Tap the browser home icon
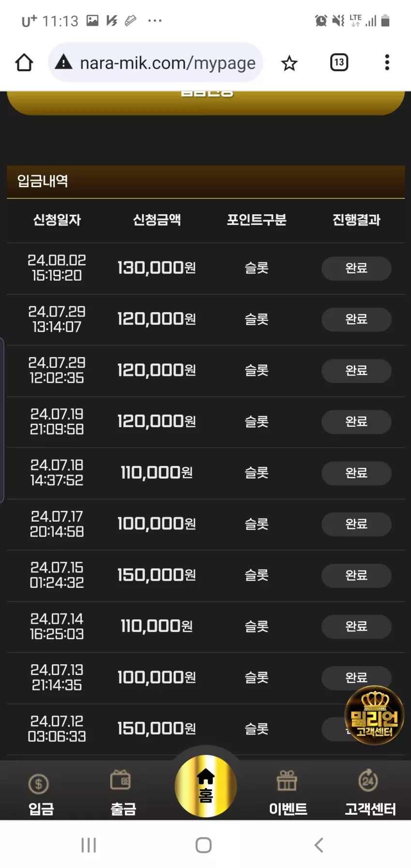Screen dimensions: 411x868 (x=24, y=62)
